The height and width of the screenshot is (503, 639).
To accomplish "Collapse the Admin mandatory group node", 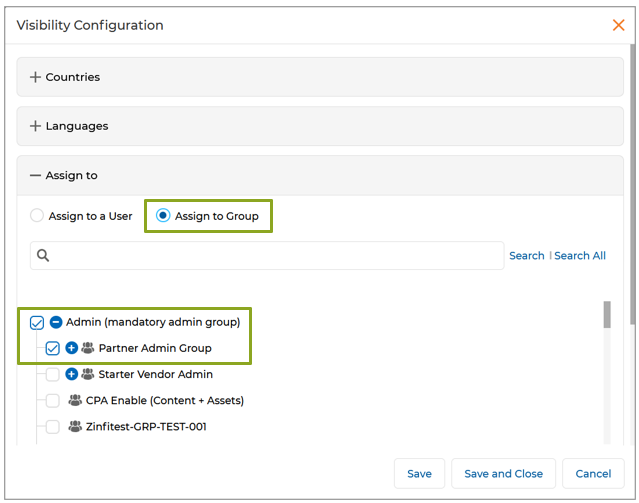I will point(56,322).
